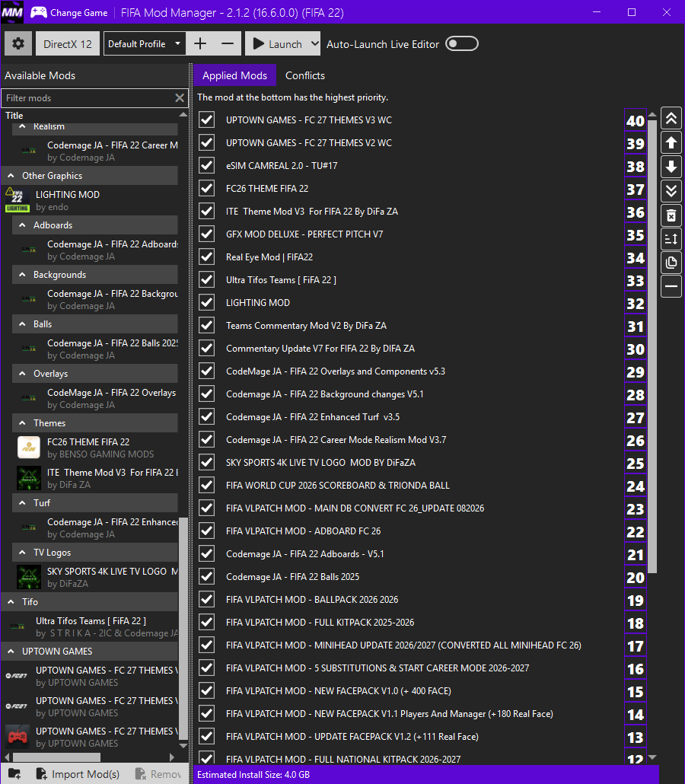Uncheck Real Eye Mod | FIFA22
685x784 pixels.
tap(206, 257)
